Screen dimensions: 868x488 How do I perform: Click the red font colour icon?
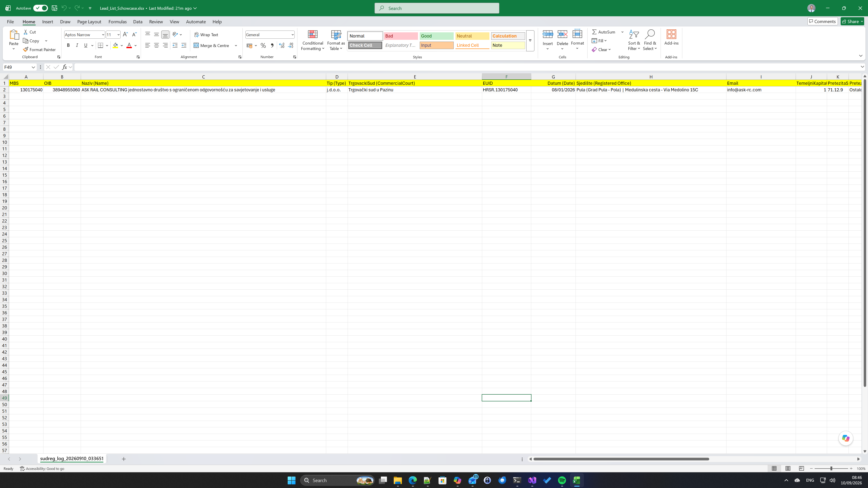coord(129,45)
